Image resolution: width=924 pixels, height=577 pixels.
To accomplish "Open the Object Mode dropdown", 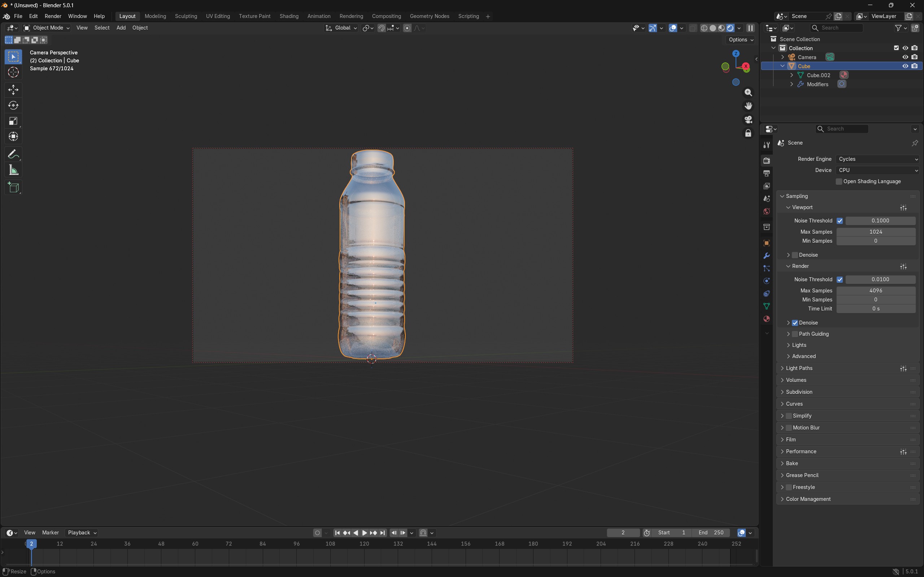I will coord(47,28).
